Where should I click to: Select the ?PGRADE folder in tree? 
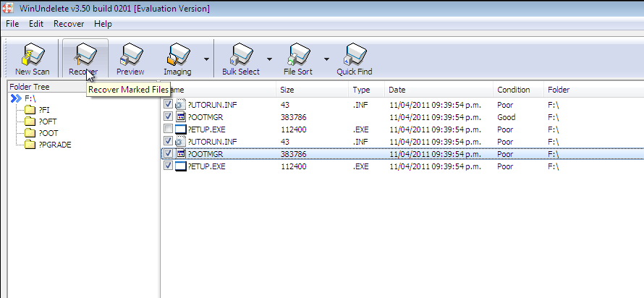[x=55, y=145]
